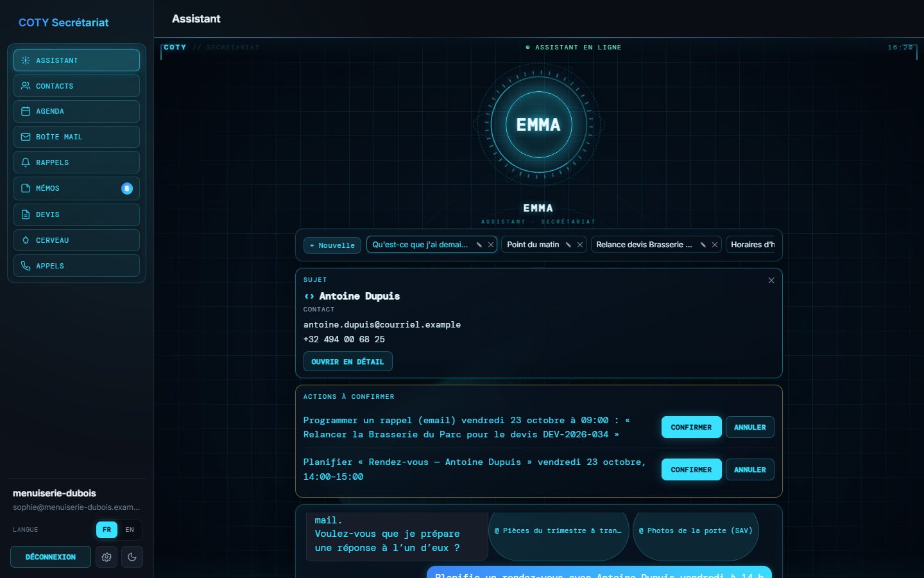Rename the "Qu'est-ce que j'ai demai..." conversation pencil
This screenshot has width=924, height=578.
coord(479,245)
